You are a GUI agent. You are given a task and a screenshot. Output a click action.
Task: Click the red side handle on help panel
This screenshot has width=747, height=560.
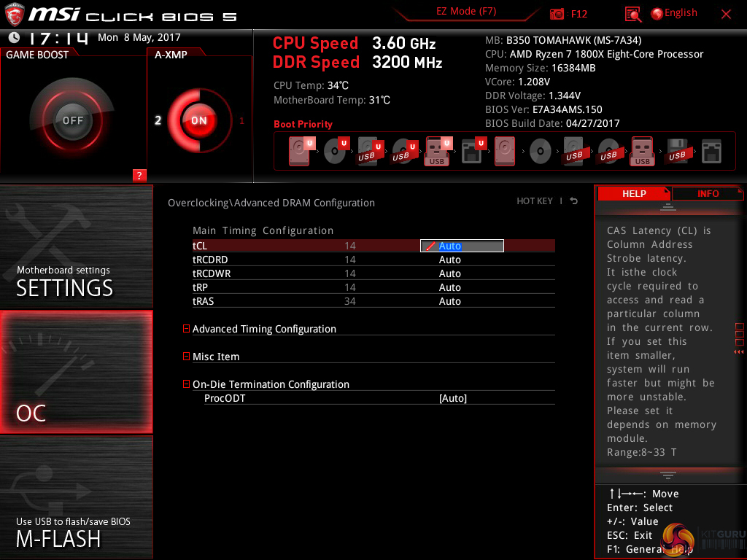click(739, 338)
